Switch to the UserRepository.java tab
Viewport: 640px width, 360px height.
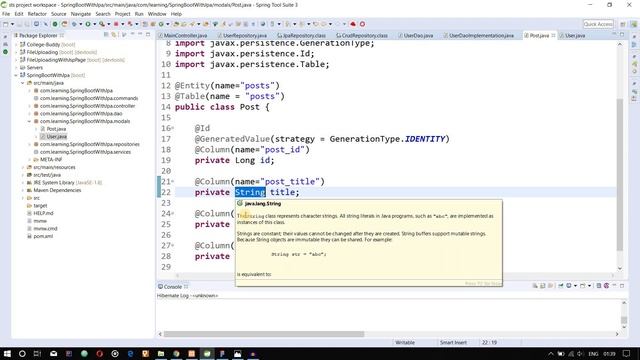coord(244,36)
